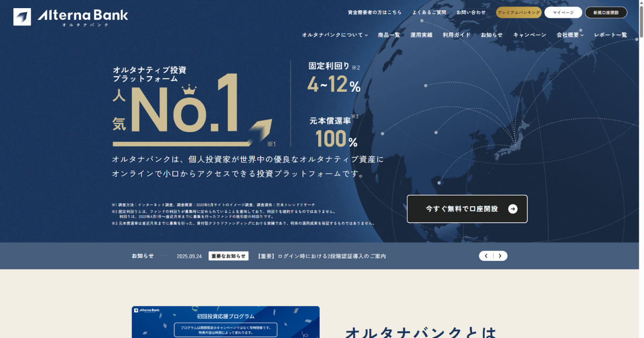This screenshot has width=644, height=338.
Task: Open the お知らせ navigation item
Action: point(492,35)
